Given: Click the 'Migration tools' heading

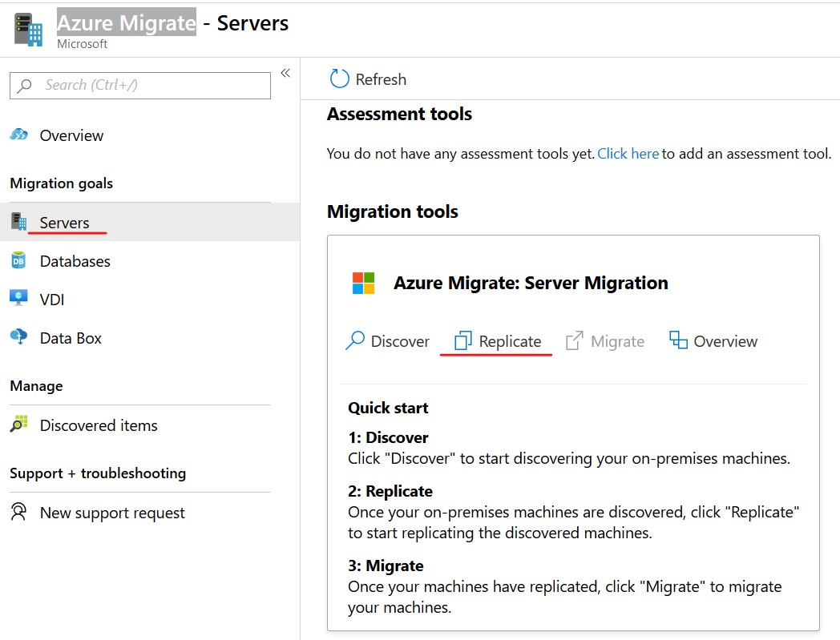Looking at the screenshot, I should 393,211.
